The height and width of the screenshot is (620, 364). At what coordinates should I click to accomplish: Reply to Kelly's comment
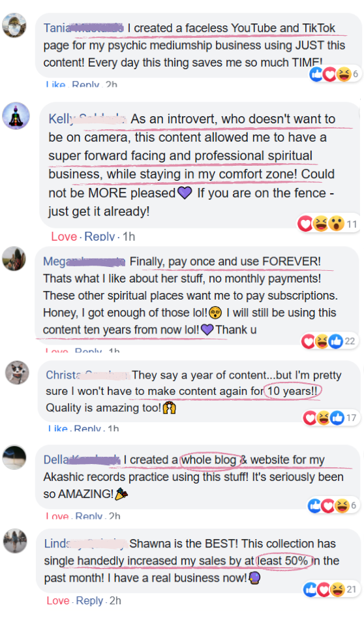100,236
